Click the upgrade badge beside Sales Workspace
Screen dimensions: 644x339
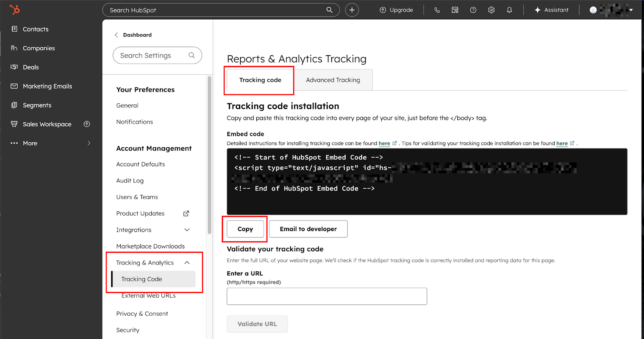coord(87,124)
